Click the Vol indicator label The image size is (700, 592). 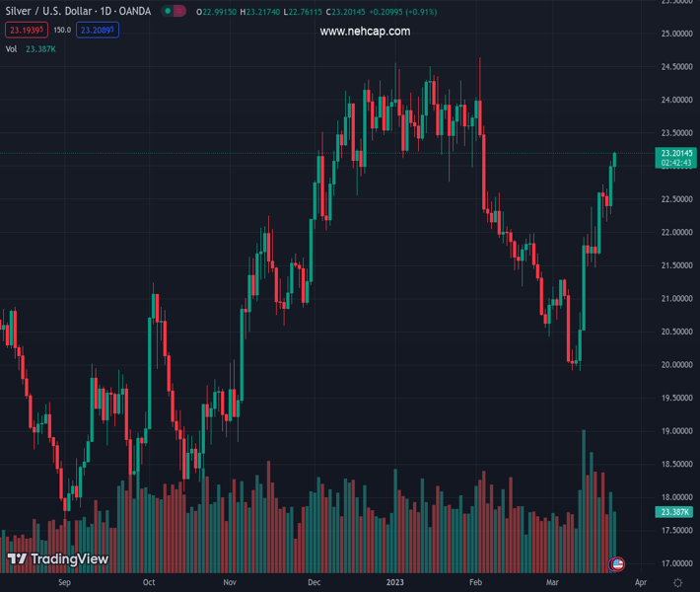point(11,48)
